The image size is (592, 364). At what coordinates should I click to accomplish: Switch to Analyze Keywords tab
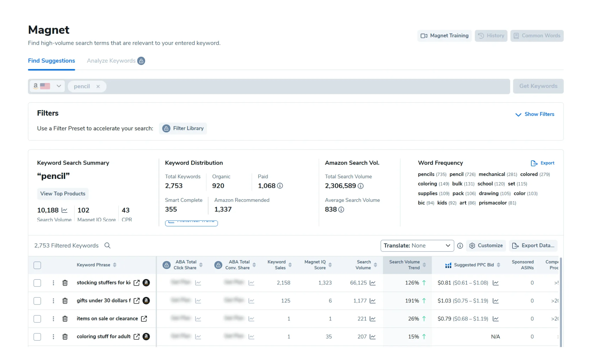point(111,61)
